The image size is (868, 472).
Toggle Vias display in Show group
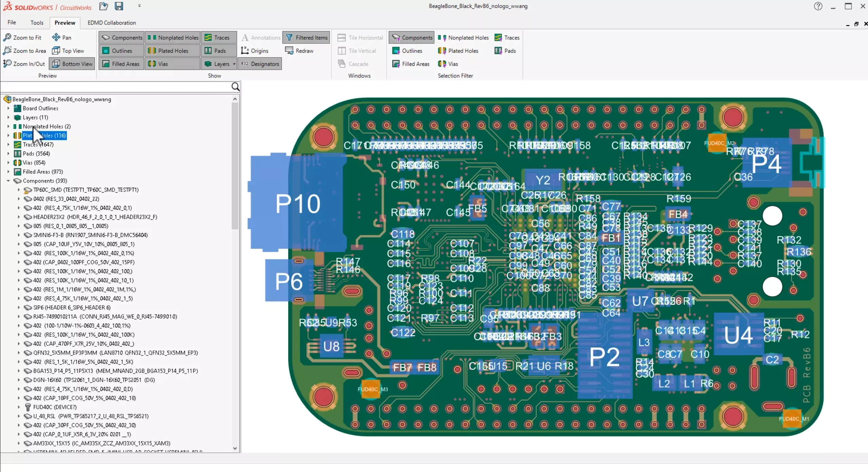(x=173, y=63)
